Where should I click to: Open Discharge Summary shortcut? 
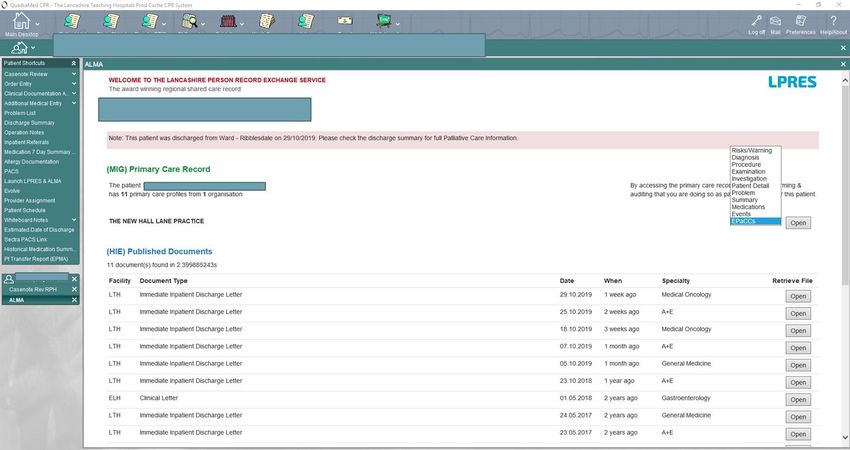pos(29,123)
